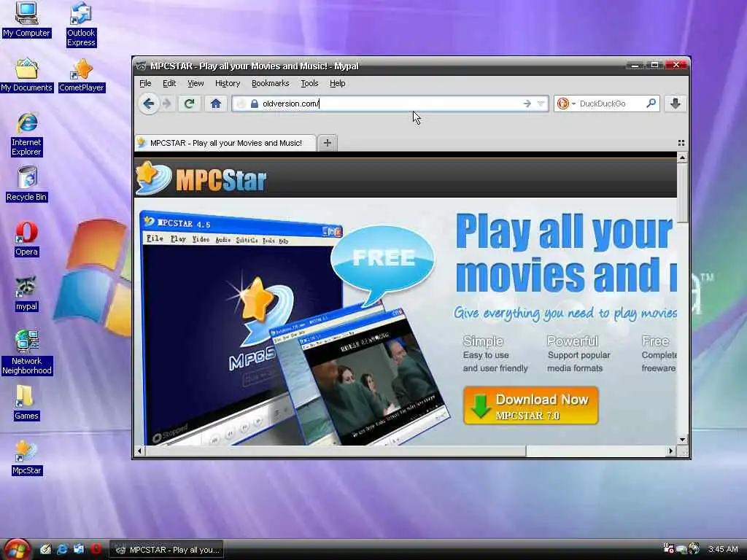Open the Edit menu

click(169, 83)
